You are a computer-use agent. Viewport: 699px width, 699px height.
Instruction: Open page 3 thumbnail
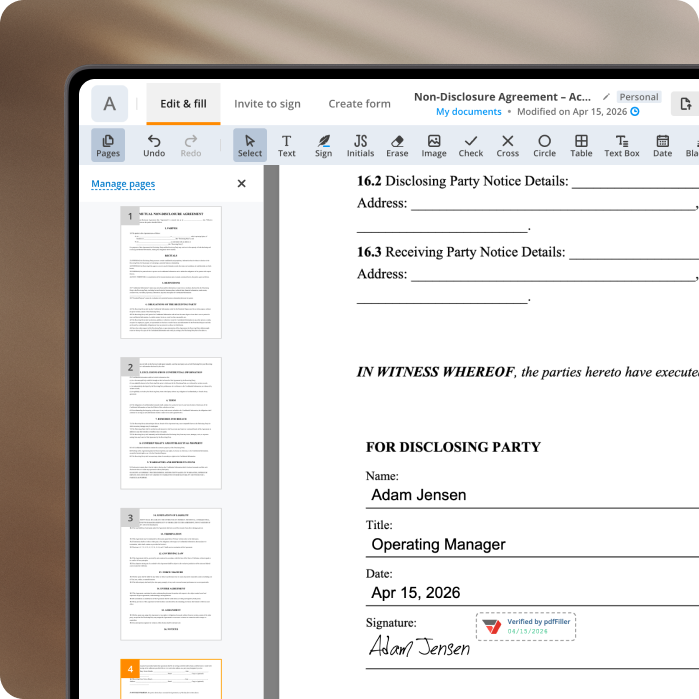click(x=171, y=574)
